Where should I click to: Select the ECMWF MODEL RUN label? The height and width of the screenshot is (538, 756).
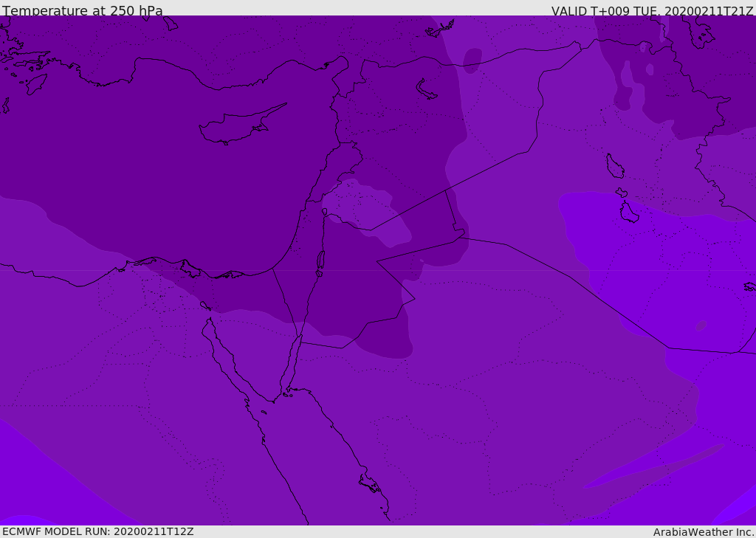(97, 531)
